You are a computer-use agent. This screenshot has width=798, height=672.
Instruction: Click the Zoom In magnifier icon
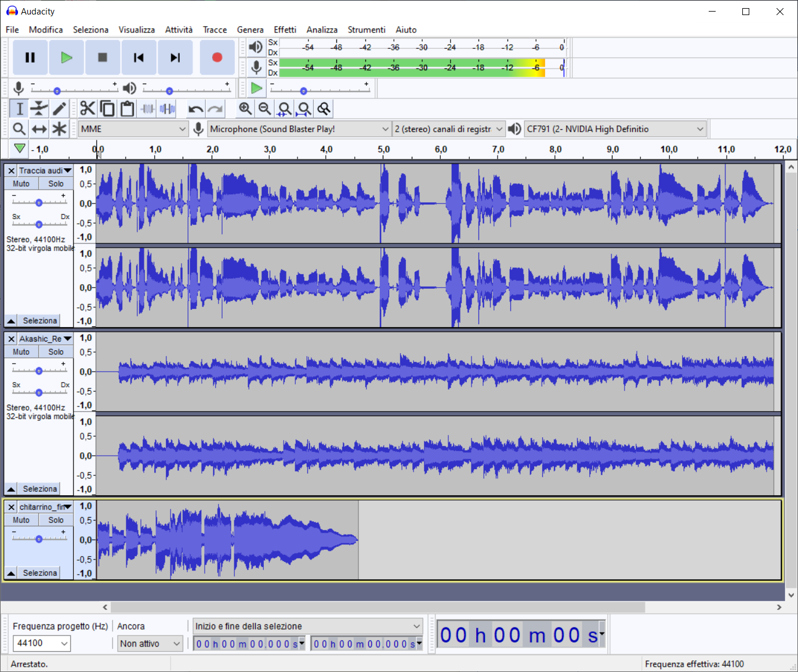[x=245, y=108]
